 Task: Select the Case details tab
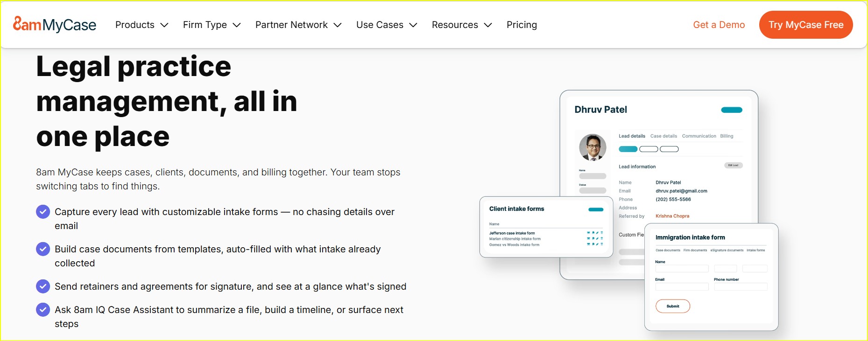coord(663,136)
